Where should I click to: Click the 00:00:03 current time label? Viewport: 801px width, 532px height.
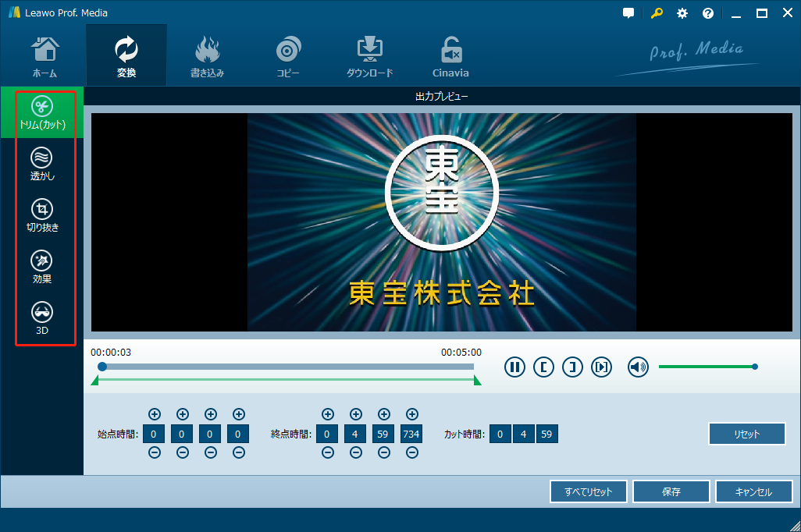(x=111, y=353)
